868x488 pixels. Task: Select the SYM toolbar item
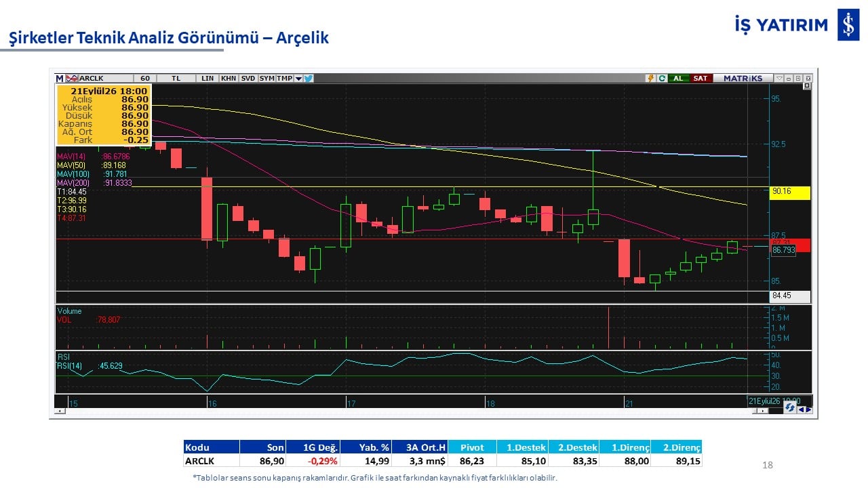(267, 79)
